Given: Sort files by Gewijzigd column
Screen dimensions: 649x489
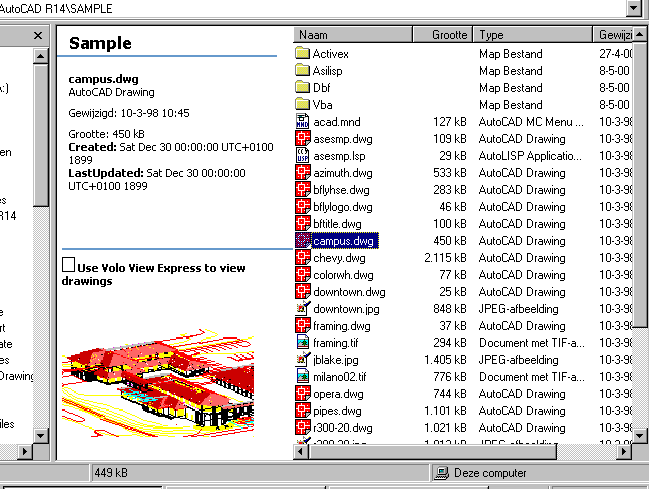Looking at the screenshot, I should pos(613,35).
